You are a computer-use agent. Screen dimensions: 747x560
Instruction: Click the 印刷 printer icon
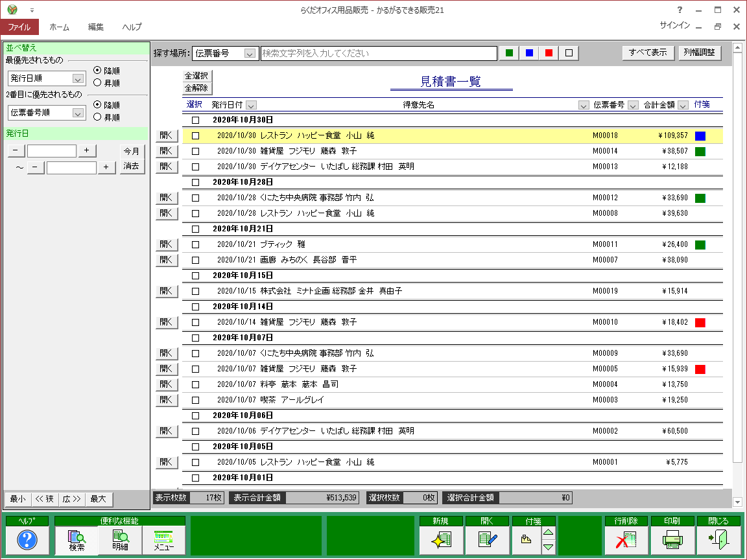pos(672,540)
